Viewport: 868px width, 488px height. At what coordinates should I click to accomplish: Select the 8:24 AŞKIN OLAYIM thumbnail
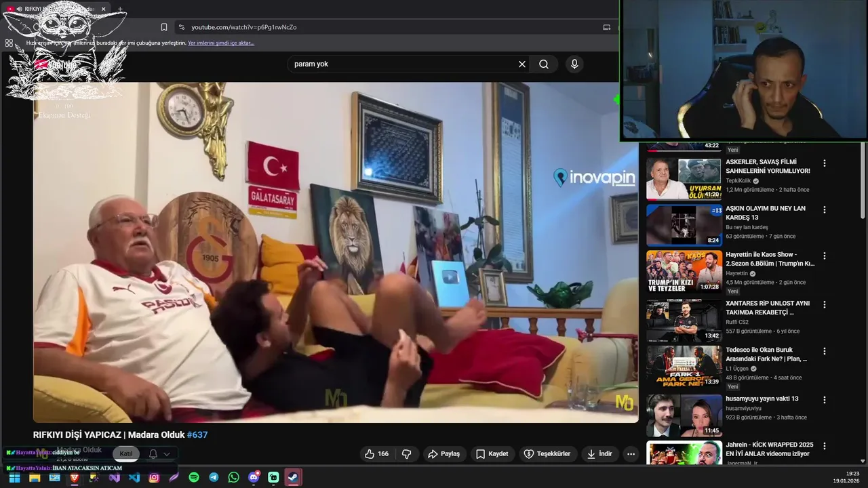point(684,225)
